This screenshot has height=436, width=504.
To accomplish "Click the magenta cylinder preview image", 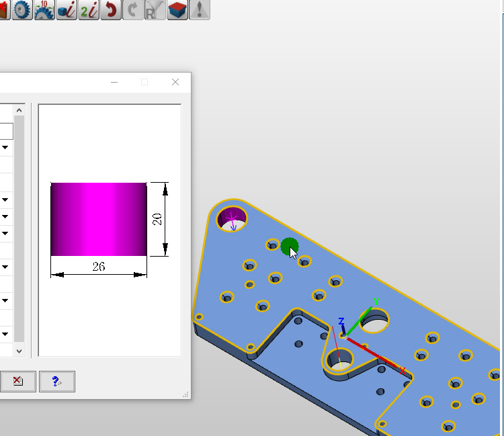I will [x=99, y=220].
